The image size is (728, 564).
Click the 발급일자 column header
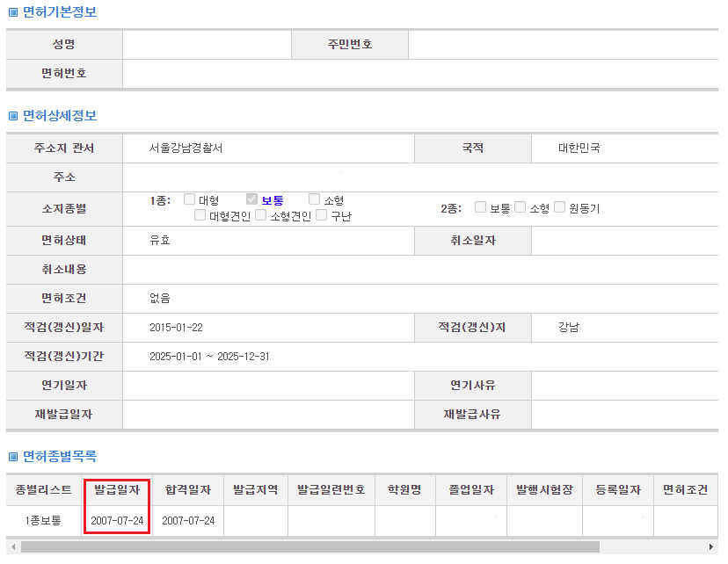[117, 490]
